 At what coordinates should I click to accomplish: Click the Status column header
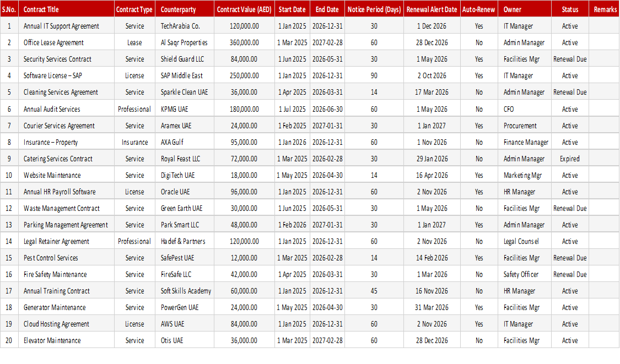570,9
